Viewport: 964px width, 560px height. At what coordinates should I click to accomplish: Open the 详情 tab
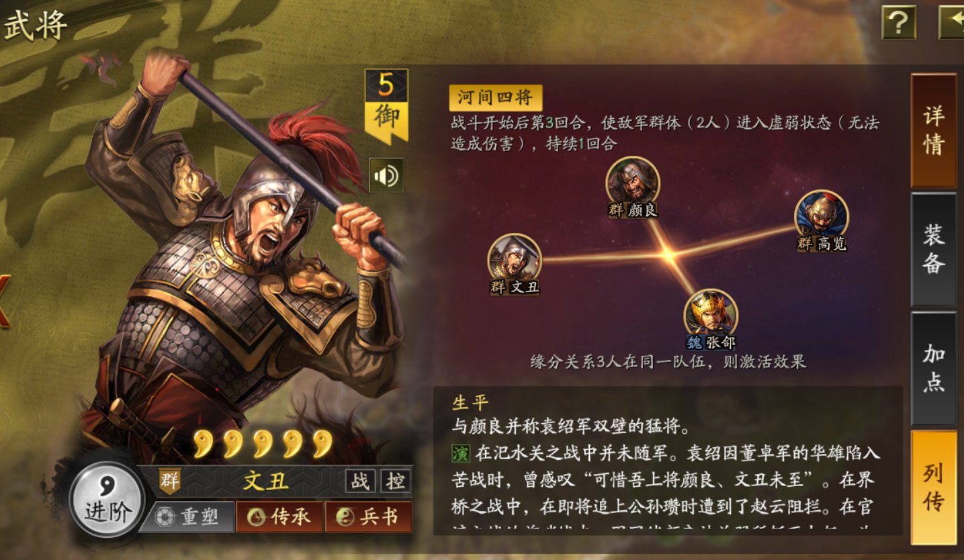point(934,130)
